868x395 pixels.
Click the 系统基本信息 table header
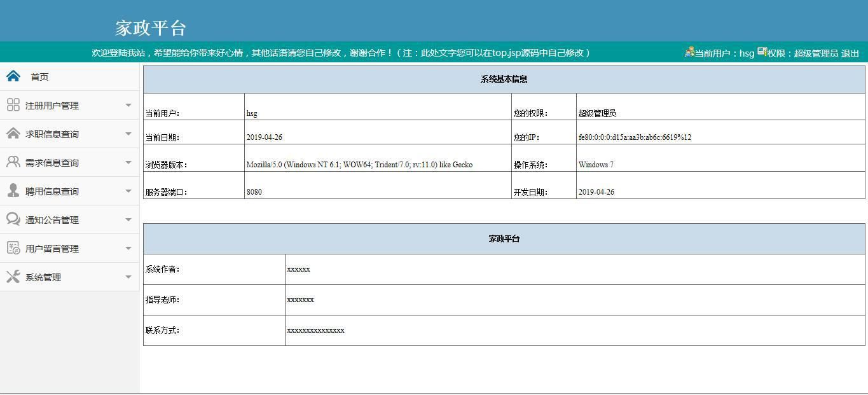[504, 80]
